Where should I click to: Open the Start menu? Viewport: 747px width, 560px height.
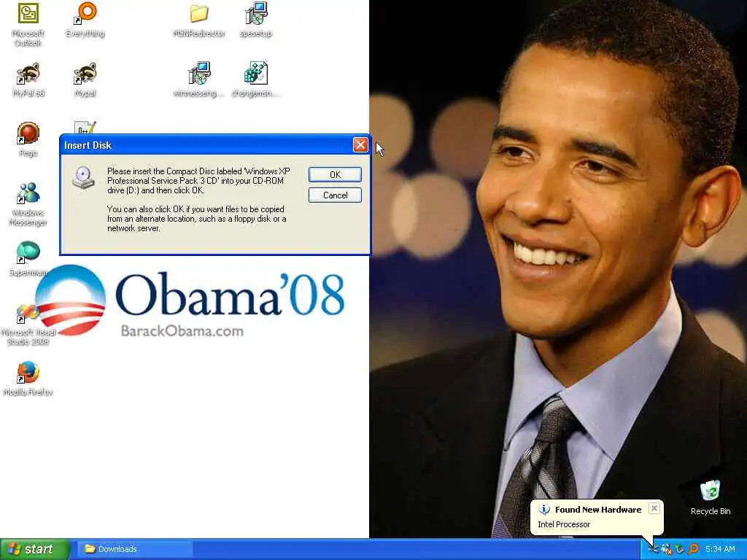click(34, 549)
